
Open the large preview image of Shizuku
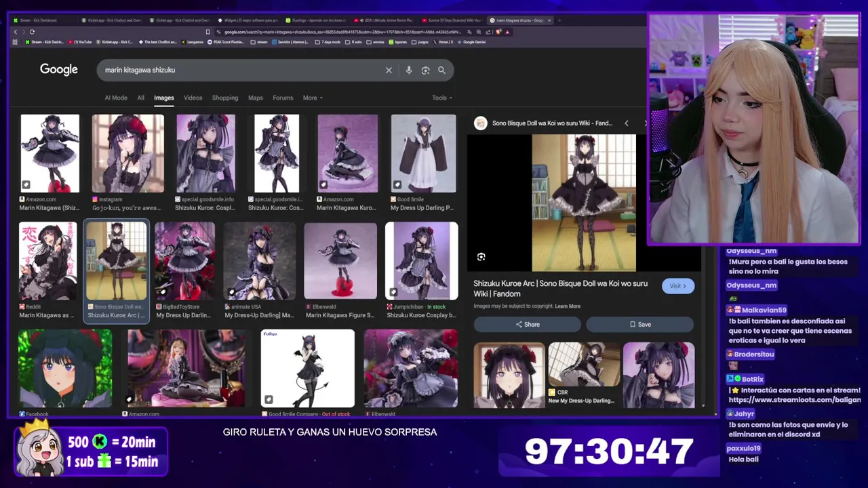coord(584,203)
